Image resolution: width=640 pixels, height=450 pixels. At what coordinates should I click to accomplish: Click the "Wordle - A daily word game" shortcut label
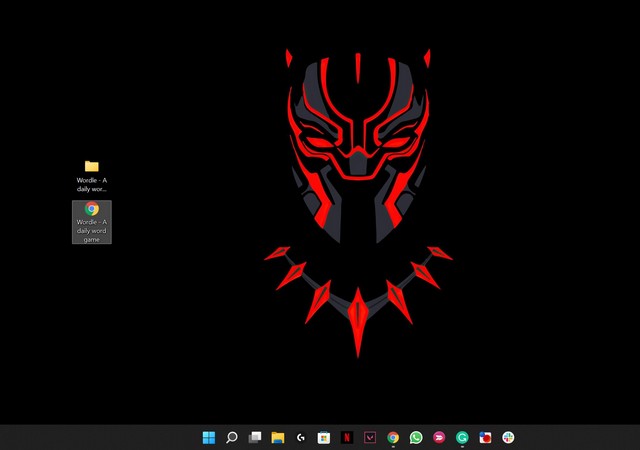click(x=92, y=231)
